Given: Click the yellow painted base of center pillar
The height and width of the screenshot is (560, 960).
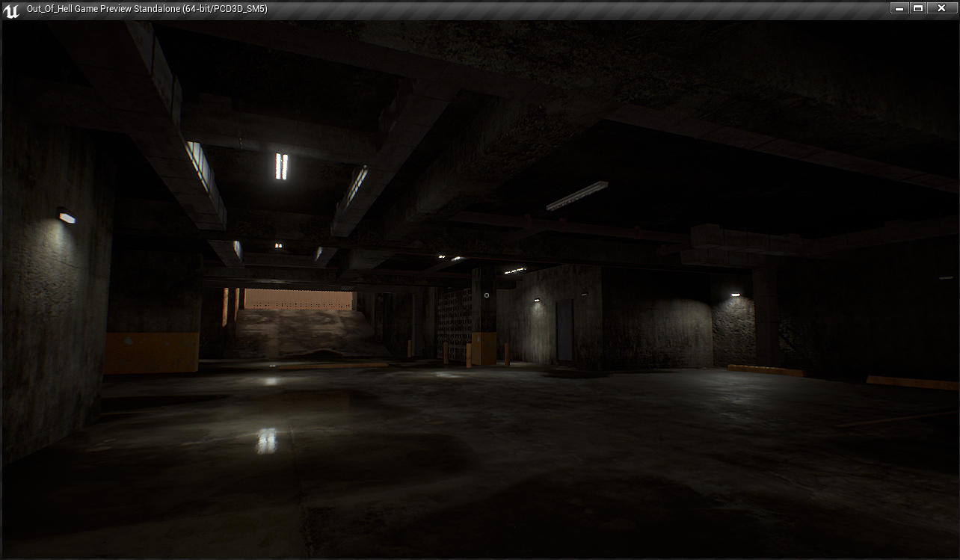Looking at the screenshot, I should tap(484, 348).
